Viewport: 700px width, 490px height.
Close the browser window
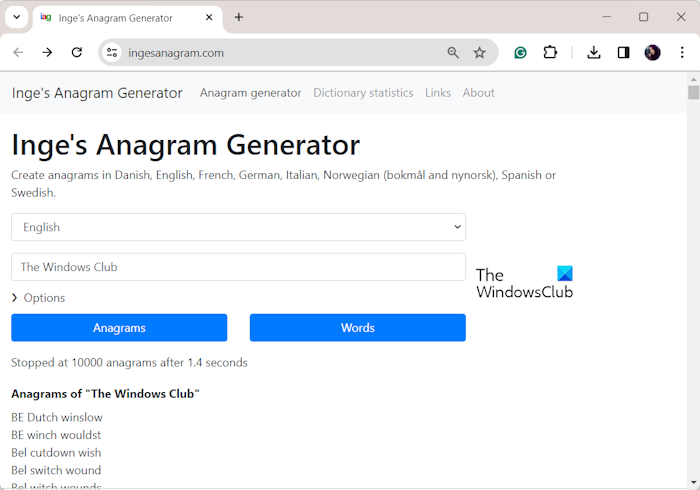(x=681, y=17)
